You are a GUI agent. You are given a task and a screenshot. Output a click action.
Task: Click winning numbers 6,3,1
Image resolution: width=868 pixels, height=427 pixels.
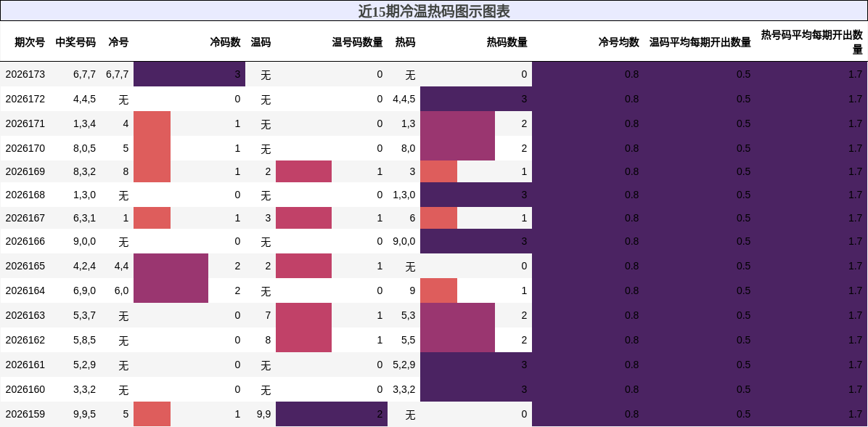pos(85,218)
